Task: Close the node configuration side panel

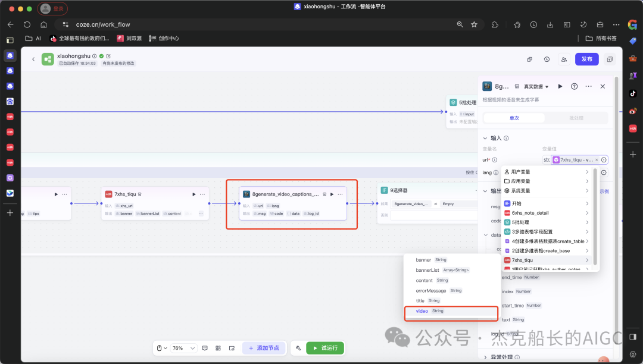Action: click(x=603, y=86)
